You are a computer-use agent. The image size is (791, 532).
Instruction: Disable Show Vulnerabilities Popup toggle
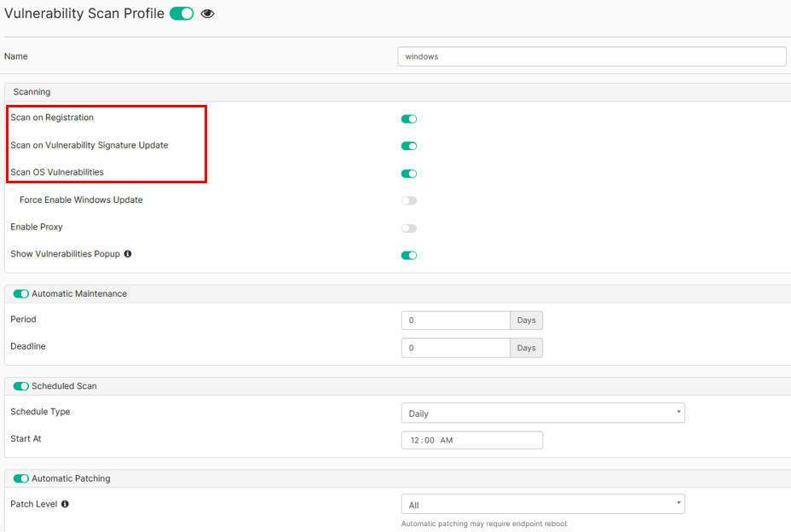pyautogui.click(x=408, y=256)
